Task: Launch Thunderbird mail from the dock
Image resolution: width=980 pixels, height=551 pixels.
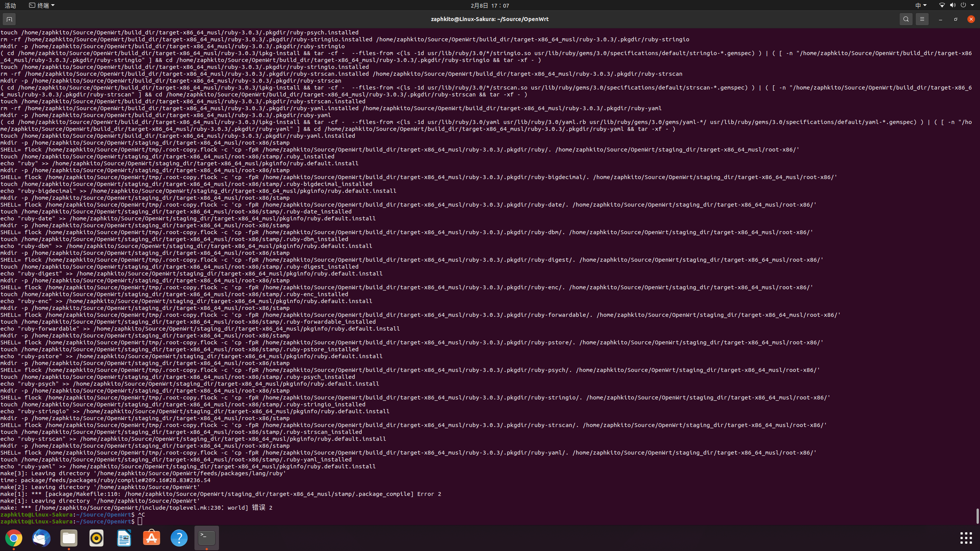Action: click(41, 538)
